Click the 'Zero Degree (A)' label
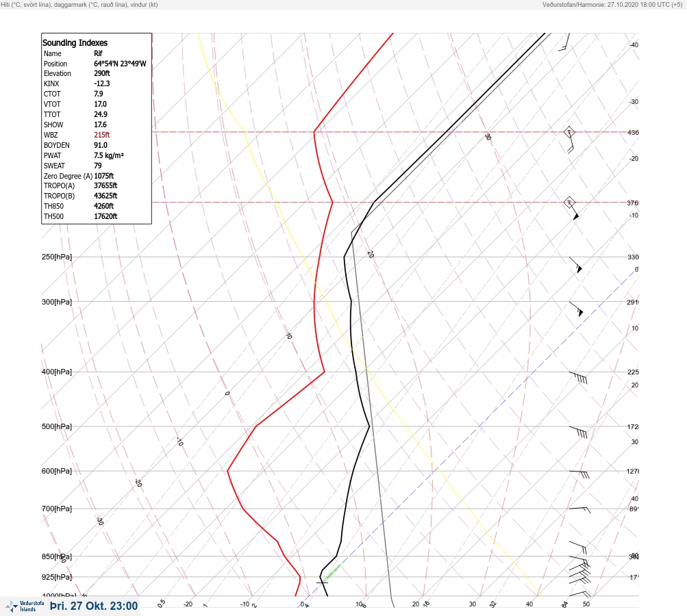 point(68,176)
